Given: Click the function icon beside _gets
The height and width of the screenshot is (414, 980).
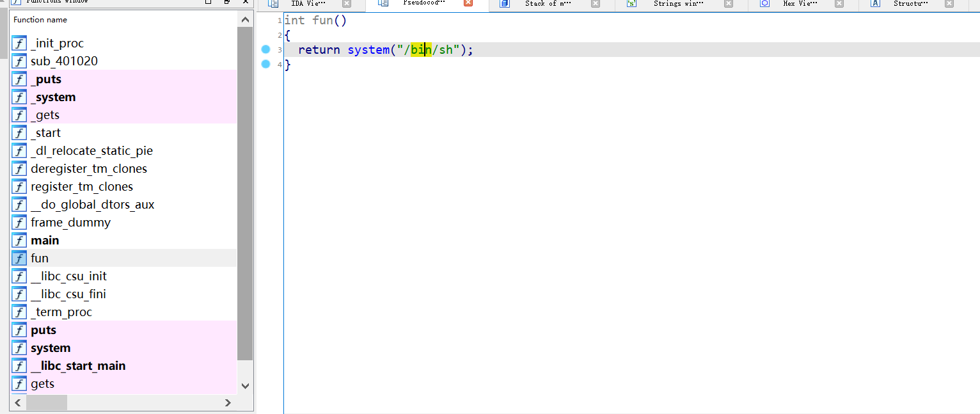Looking at the screenshot, I should point(20,115).
